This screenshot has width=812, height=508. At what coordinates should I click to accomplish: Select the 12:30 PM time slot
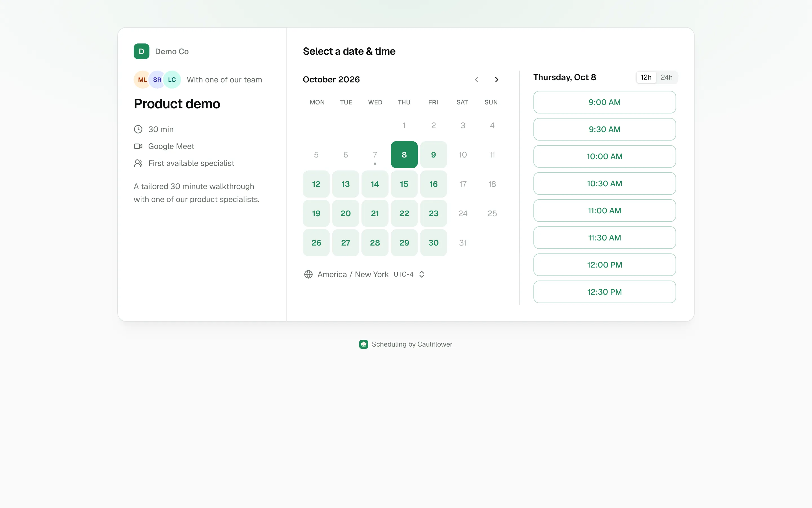(x=604, y=292)
